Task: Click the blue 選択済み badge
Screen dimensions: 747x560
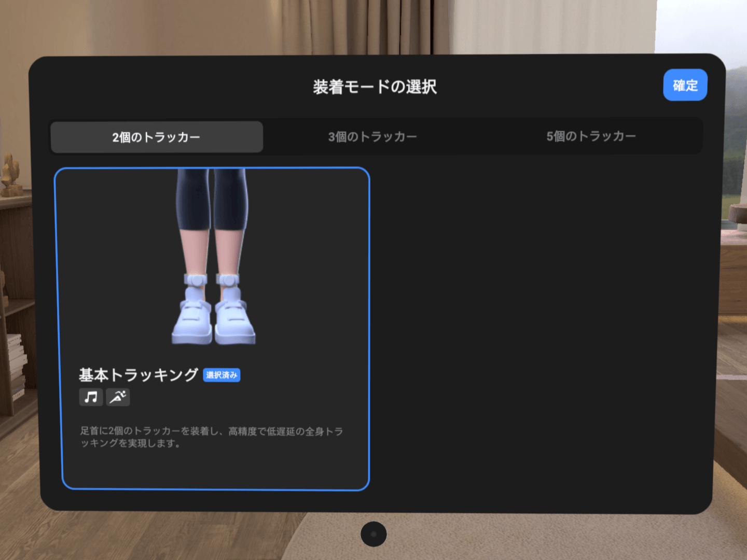Action: tap(222, 375)
